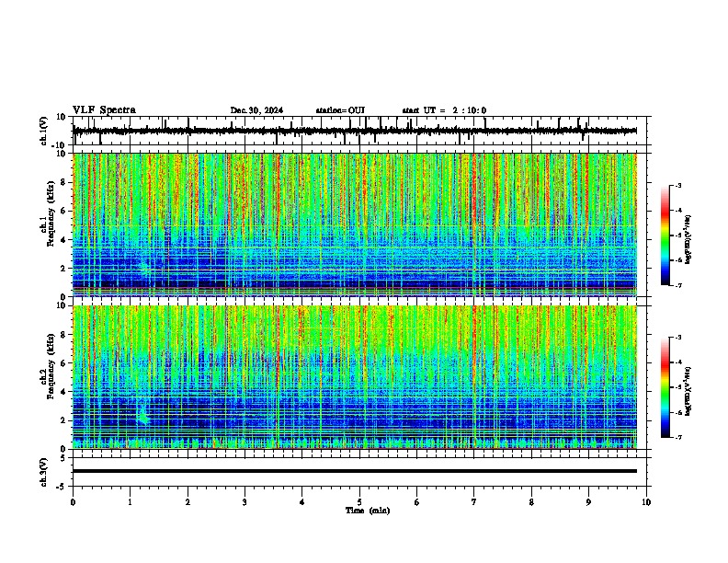The image size is (728, 563).
Task: Click inside the ch.1 spectrogram panel
Action: click(355, 224)
